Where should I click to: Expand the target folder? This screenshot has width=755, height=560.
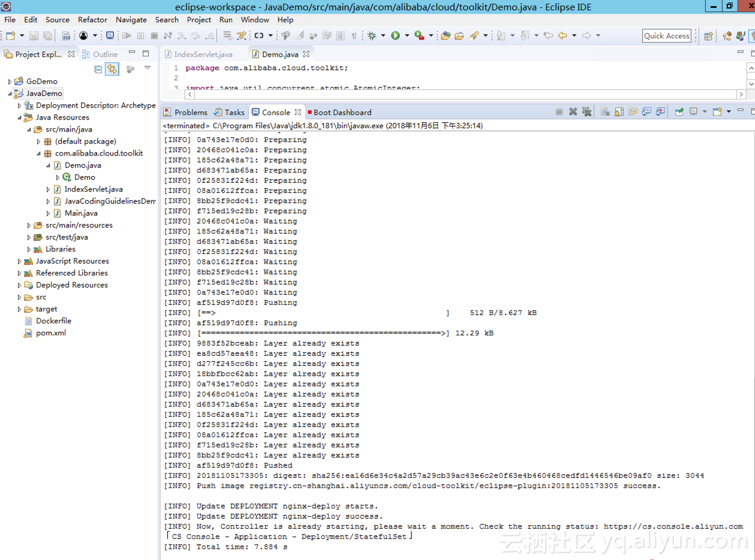coord(19,309)
